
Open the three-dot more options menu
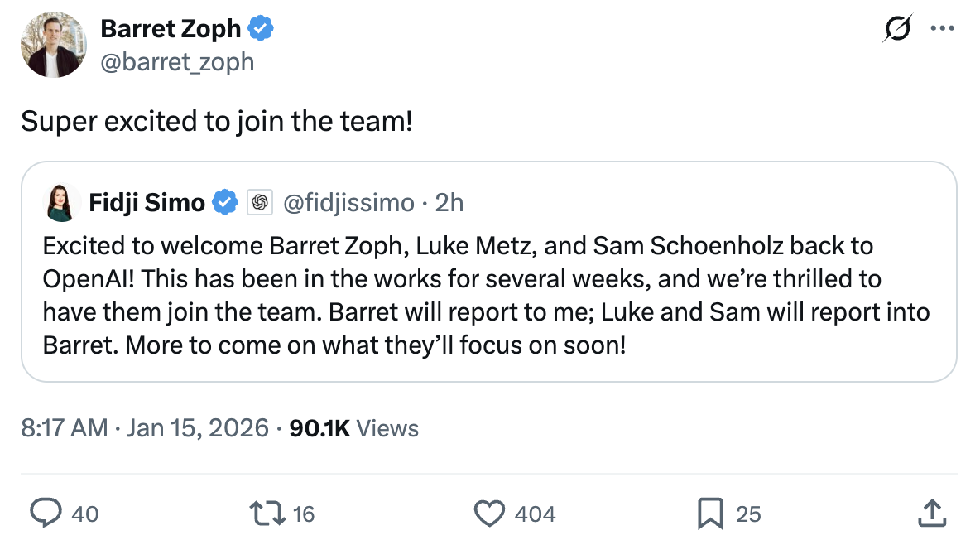click(942, 29)
